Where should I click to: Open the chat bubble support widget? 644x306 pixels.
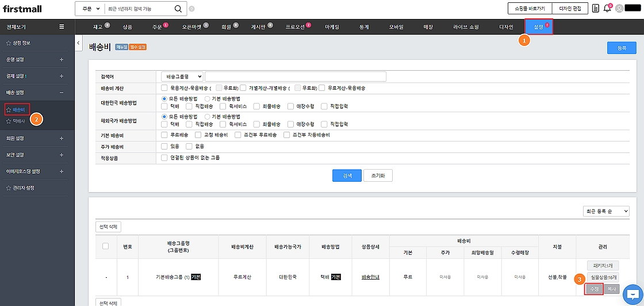633,293
